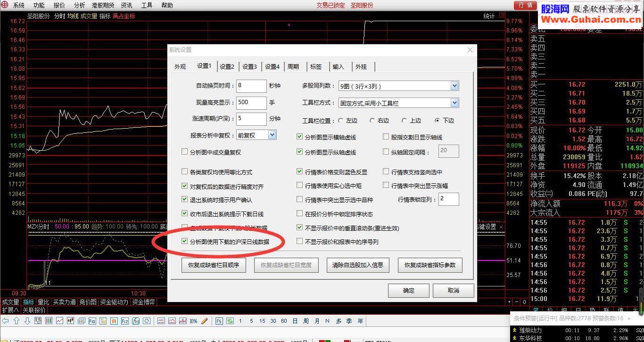Switch to the 外挂 tab

(x=361, y=66)
